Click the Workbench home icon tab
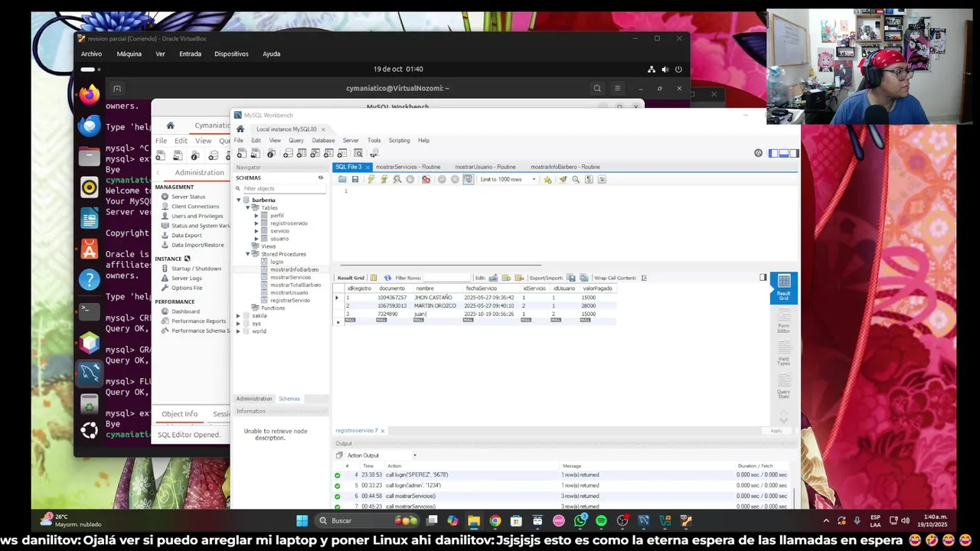Image resolution: width=980 pixels, height=551 pixels. tap(240, 129)
